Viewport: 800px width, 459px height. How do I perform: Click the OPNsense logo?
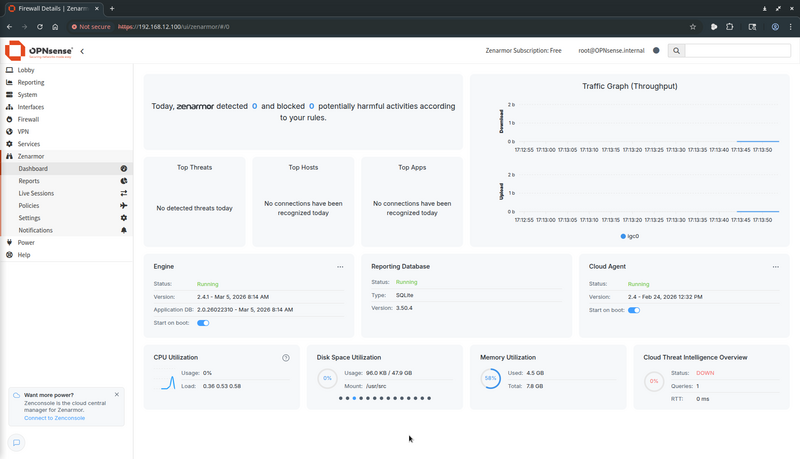coord(39,50)
